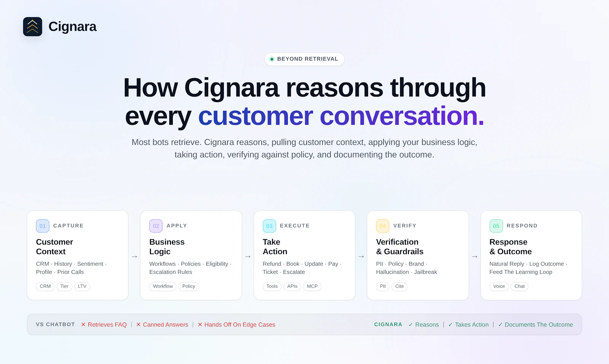Click the customer conversation headline text
Screen dimensions: 609x364
341,116
